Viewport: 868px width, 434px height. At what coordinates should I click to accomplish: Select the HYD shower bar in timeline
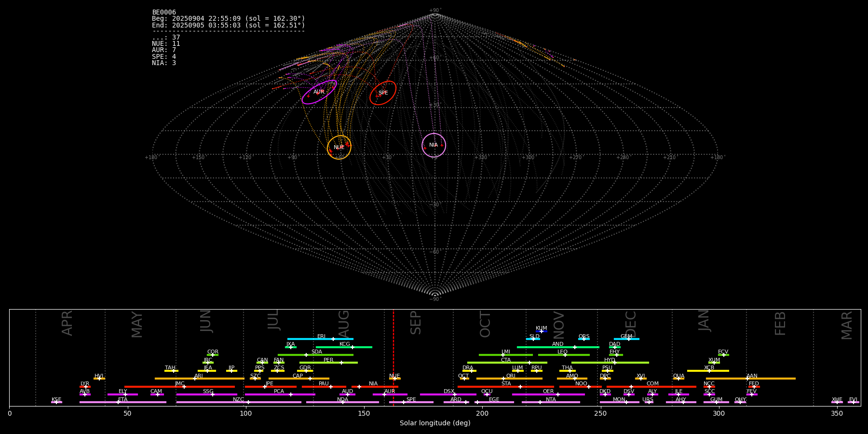pyautogui.click(x=610, y=363)
